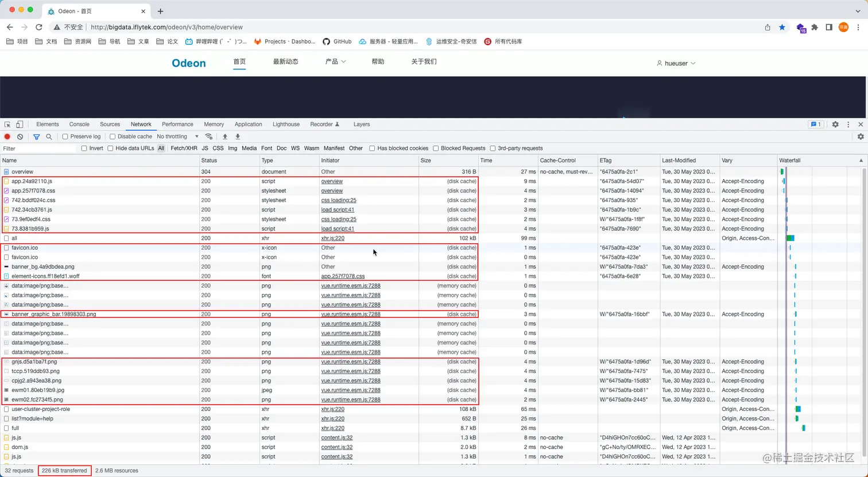
Task: Check Hide data URLs
Action: tap(110, 148)
